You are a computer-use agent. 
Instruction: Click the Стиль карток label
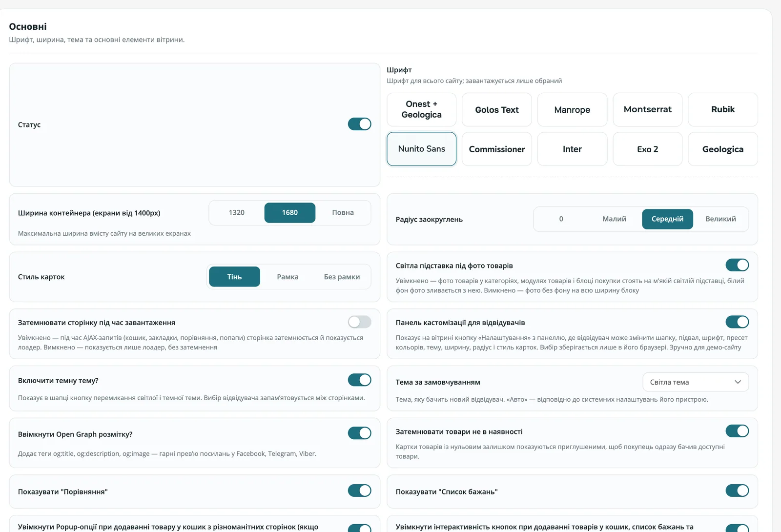pyautogui.click(x=41, y=277)
